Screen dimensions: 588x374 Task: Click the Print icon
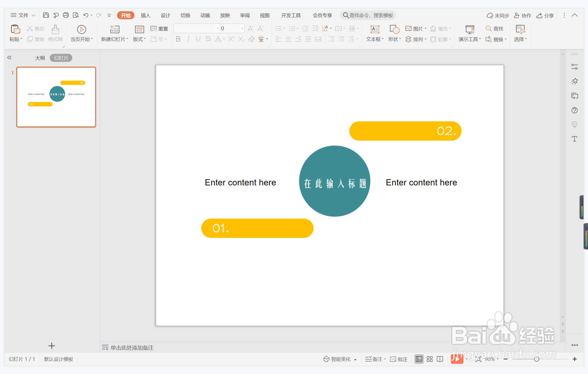pyautogui.click(x=66, y=15)
